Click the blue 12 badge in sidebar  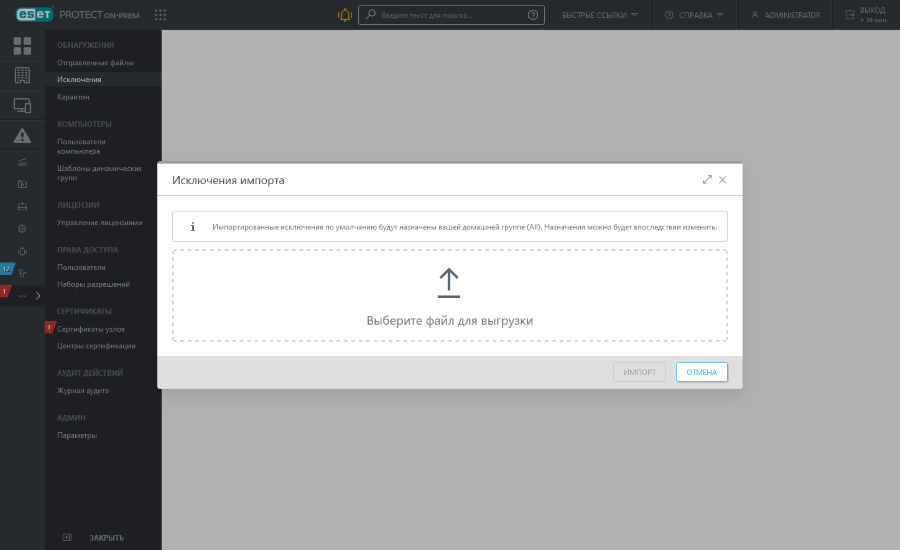pyautogui.click(x=6, y=269)
